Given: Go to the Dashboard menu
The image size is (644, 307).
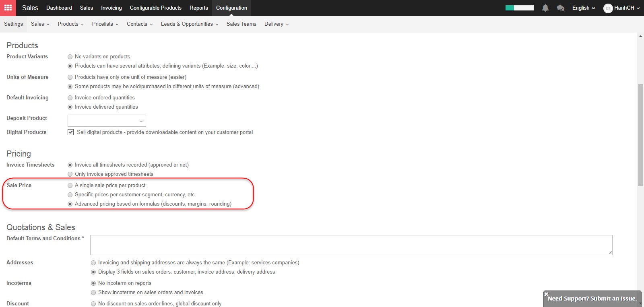Looking at the screenshot, I should tap(59, 8).
